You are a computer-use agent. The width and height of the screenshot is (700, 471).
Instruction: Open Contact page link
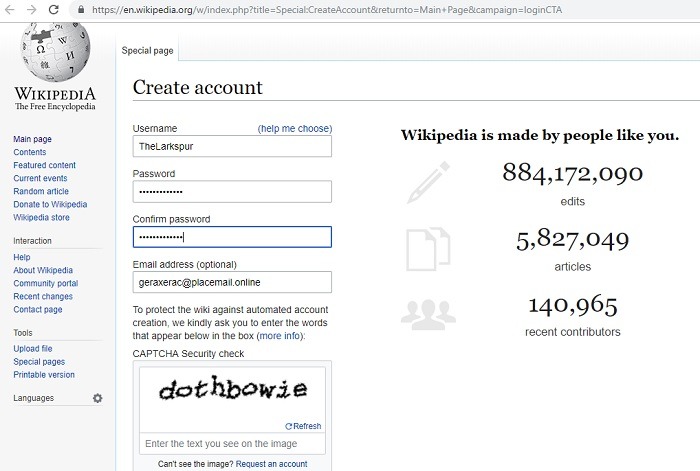38,309
